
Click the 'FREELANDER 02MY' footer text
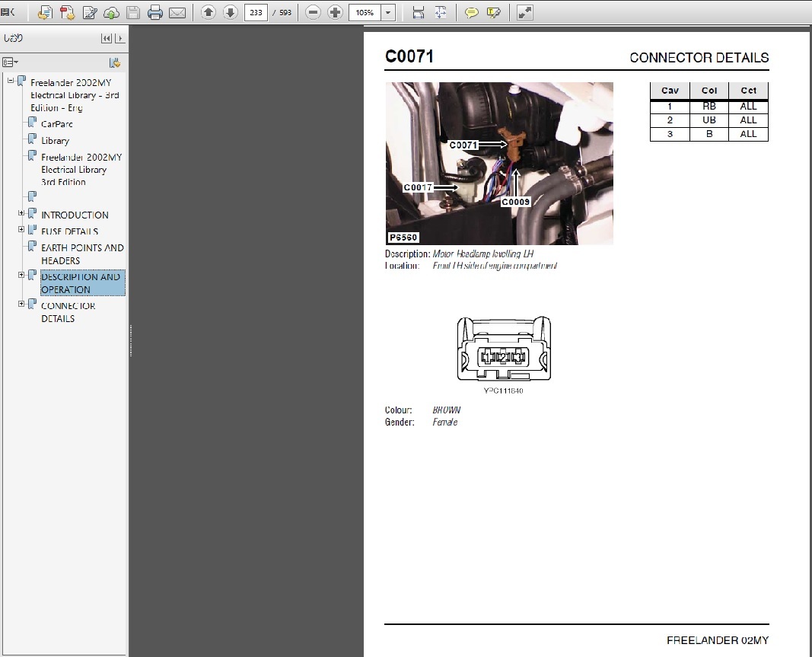click(718, 640)
